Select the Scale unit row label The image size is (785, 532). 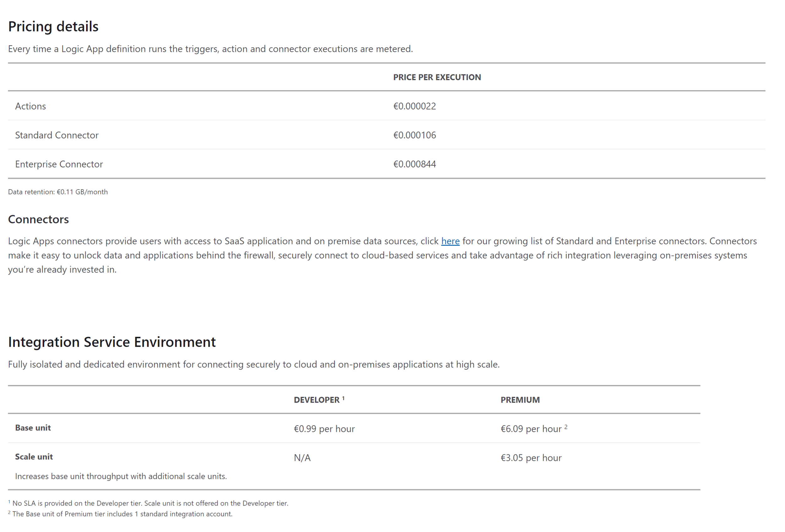33,456
